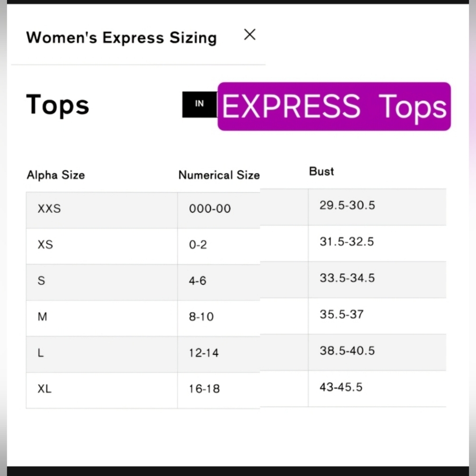Click the Alpha Size column header
The width and height of the screenshot is (476, 476).
[56, 175]
